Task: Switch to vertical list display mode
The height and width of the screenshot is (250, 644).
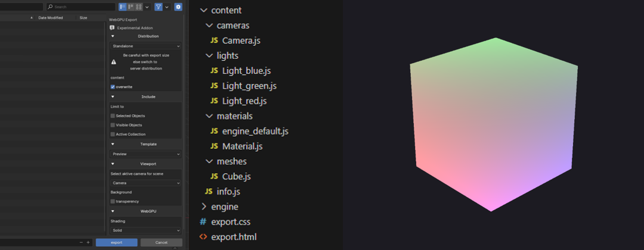Action: [123, 7]
